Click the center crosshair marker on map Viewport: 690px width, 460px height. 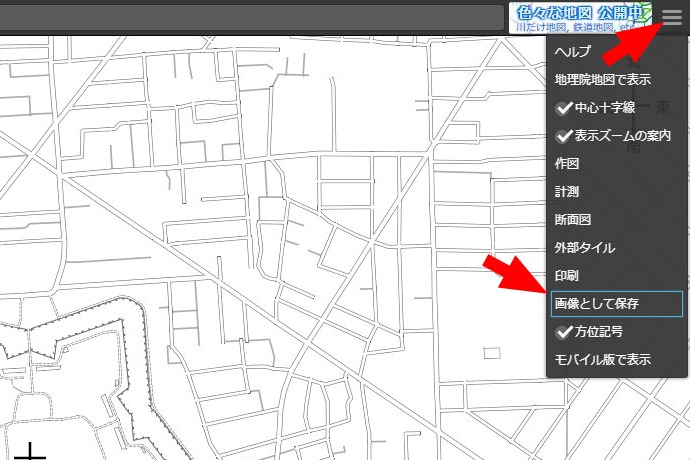(31, 454)
